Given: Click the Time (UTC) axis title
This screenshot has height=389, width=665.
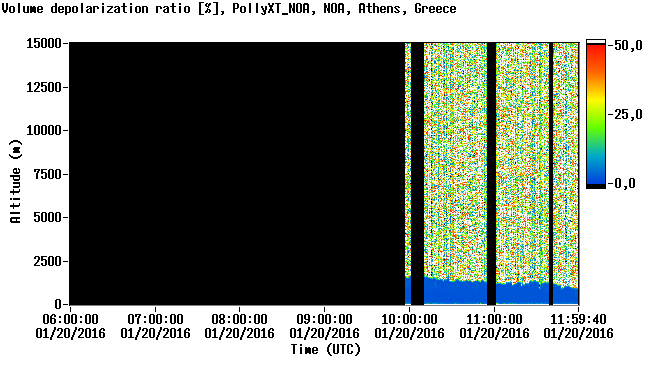Looking at the screenshot, I should [325, 350].
